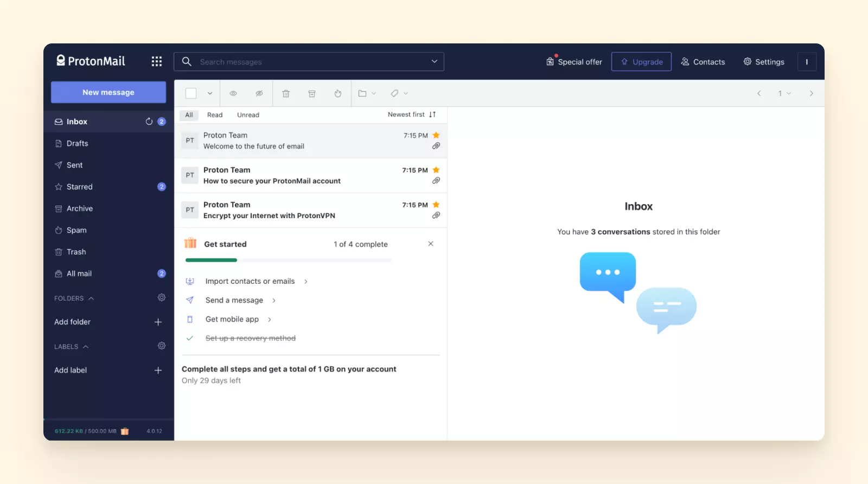Select PT avatar on ProtonVPN email
Screen dimensions: 868x484
coord(190,210)
